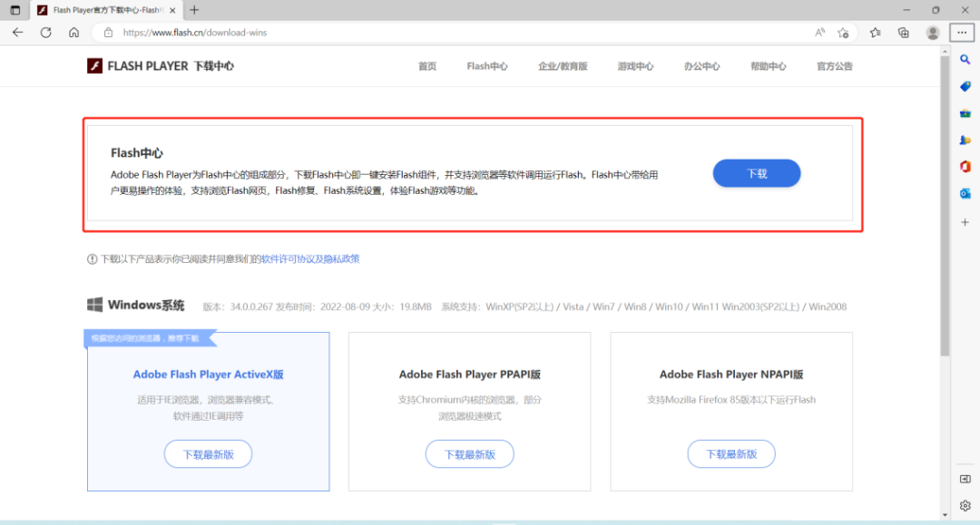Click the Windows系统 heading
The height and width of the screenshot is (525, 980).
145,306
